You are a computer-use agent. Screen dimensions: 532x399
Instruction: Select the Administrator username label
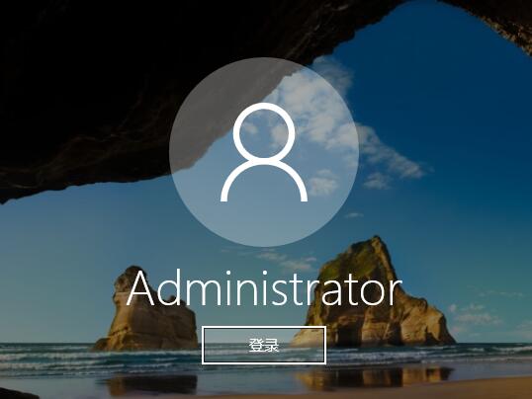tap(264, 288)
